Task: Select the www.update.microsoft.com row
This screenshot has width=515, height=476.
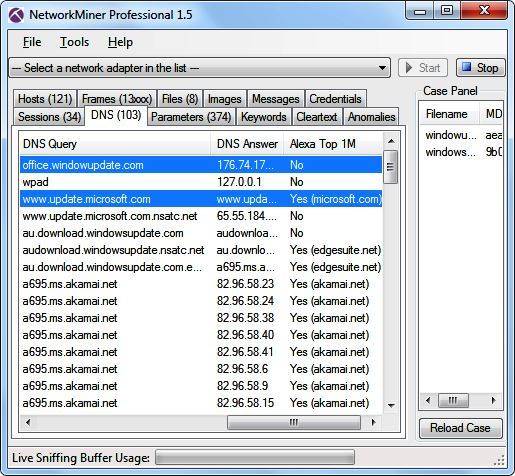Action: coord(201,199)
